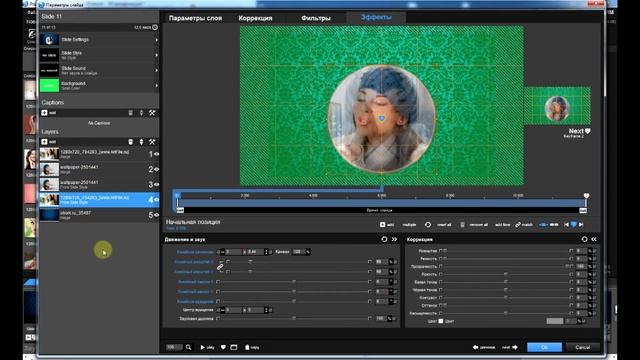Toggle full-screen preview rectangle icon
Image resolution: width=640 pixels, height=360 pixels.
pyautogui.click(x=234, y=347)
